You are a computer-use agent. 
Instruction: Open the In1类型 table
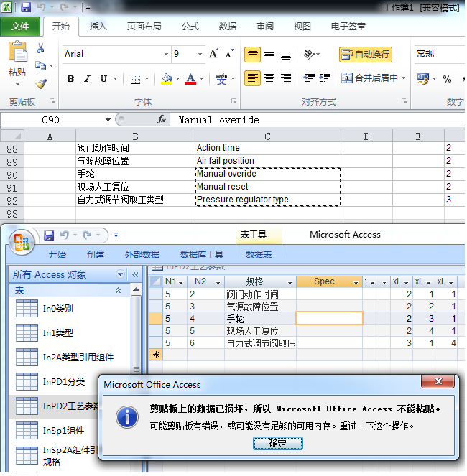pos(57,333)
